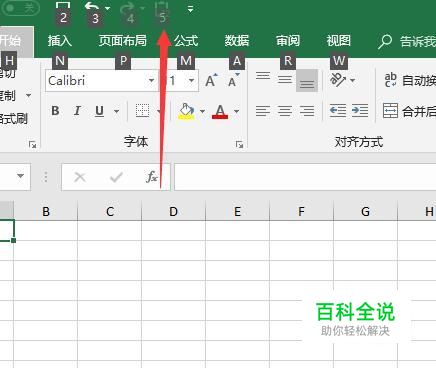Toggle bold formatting
436x368 pixels.
click(x=56, y=111)
